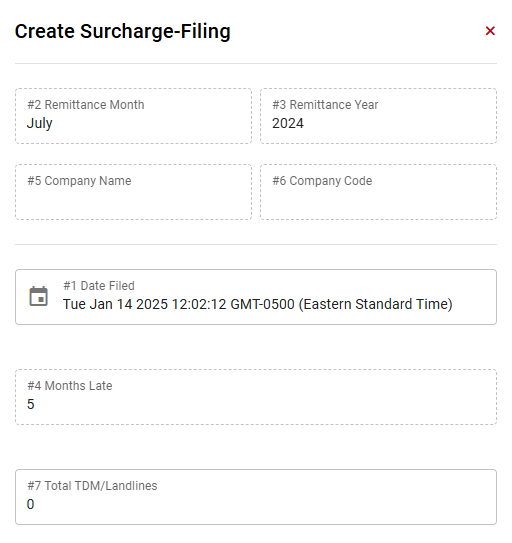This screenshot has width=512, height=543.
Task: Open the Date Filed calendar icon
Action: [x=38, y=296]
